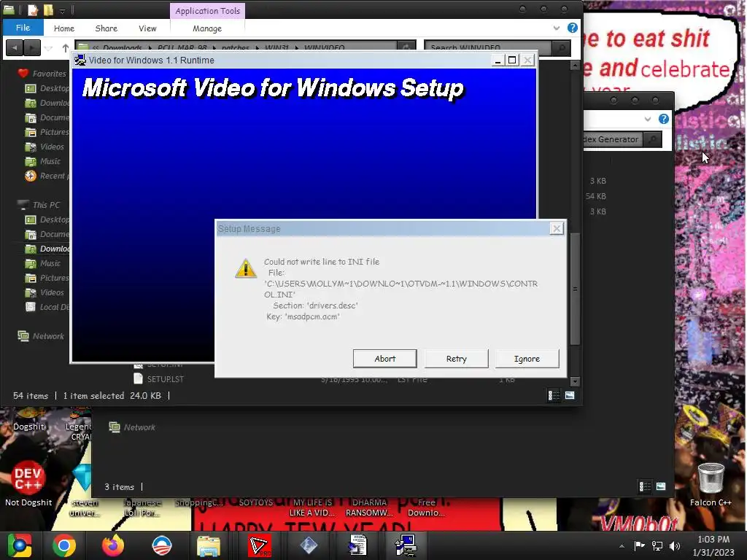
Task: Click the Back navigation arrow
Action: 15,47
